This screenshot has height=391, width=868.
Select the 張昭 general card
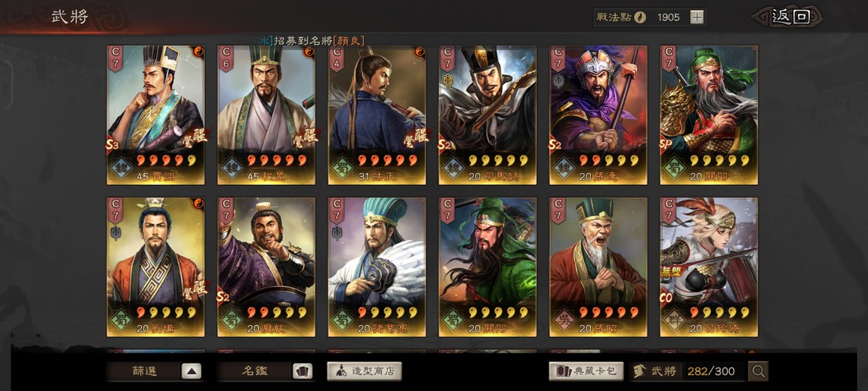point(599,267)
